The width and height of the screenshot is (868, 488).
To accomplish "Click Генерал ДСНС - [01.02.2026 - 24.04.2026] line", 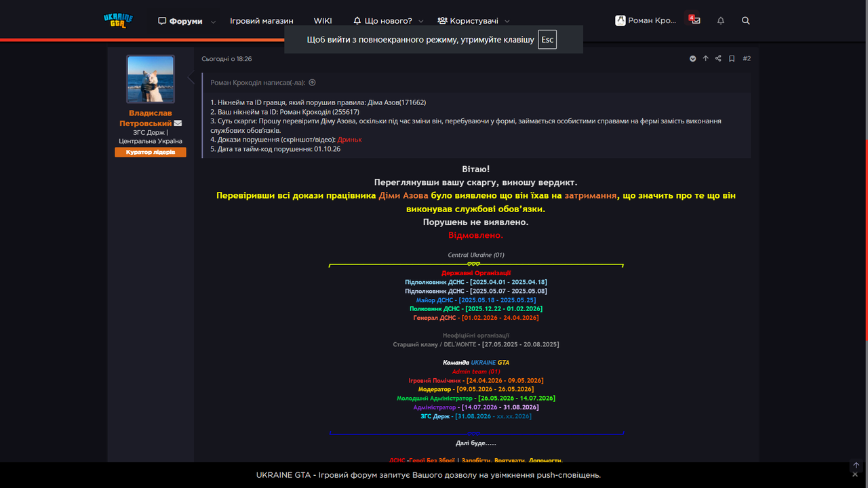I will [476, 318].
